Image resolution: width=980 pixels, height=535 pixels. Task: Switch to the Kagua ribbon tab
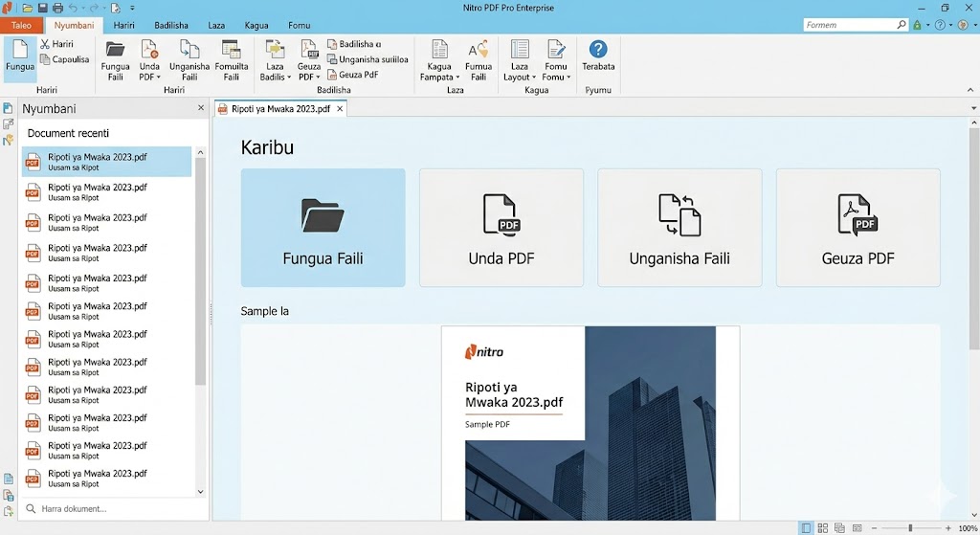[256, 25]
